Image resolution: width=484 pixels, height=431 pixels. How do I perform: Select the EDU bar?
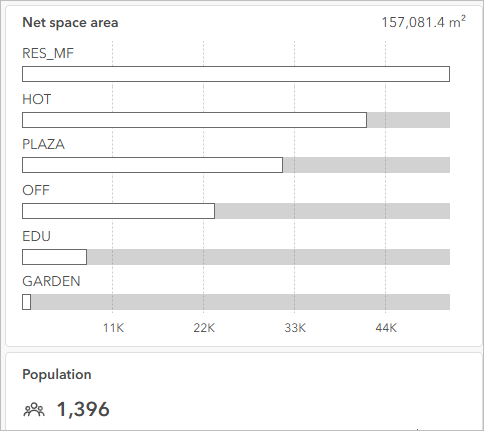click(x=54, y=257)
